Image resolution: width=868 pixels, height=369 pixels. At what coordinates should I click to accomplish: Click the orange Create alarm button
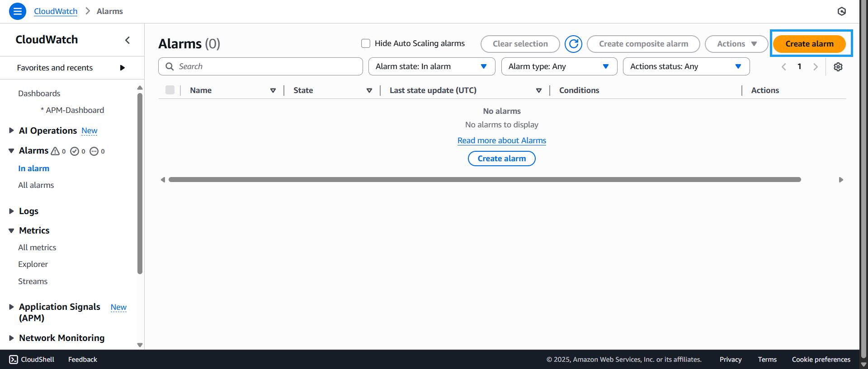[x=809, y=44]
